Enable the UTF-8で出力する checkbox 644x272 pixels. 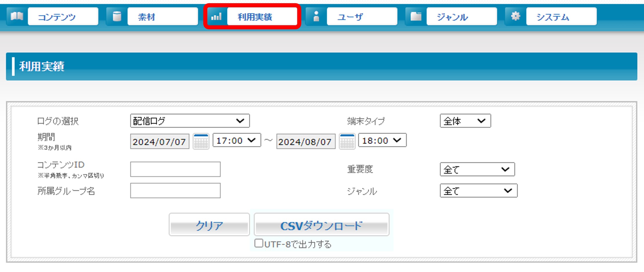(259, 243)
